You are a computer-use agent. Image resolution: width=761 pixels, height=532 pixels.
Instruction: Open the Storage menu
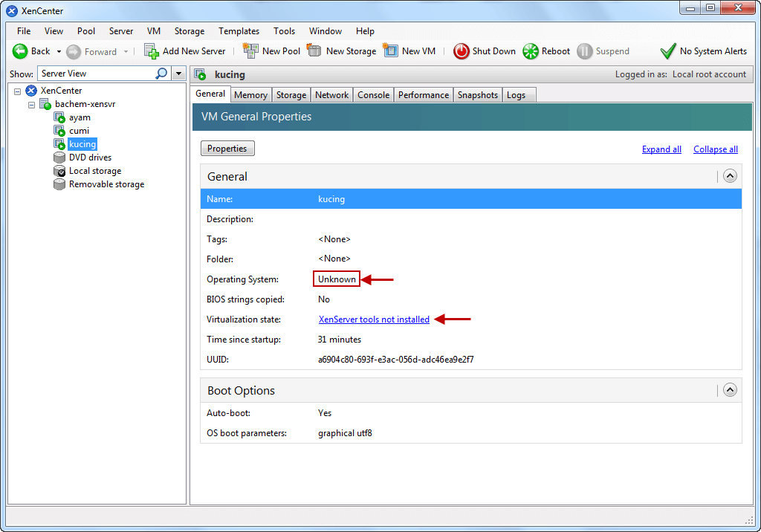[190, 31]
